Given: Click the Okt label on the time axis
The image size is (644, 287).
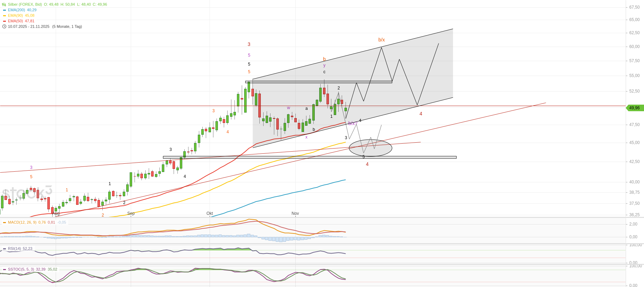Looking at the screenshot, I should [x=210, y=213].
